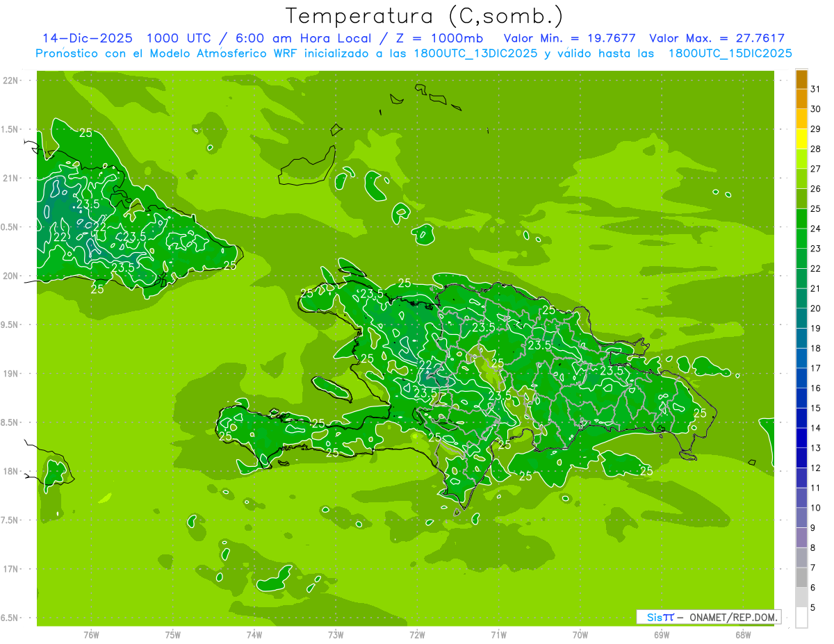Viewport: 834px width, 644px height.
Task: Click the dark blue legend swatch between 13 and 14
Action: click(801, 438)
